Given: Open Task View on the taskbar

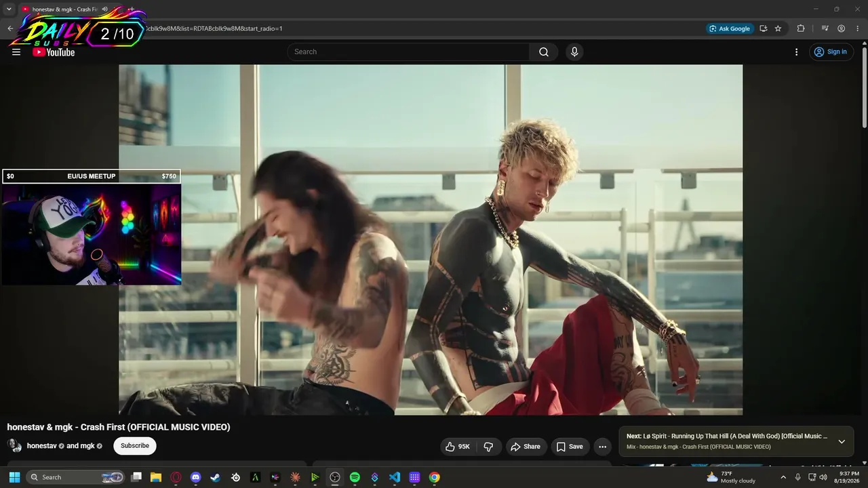Looking at the screenshot, I should click(x=136, y=477).
